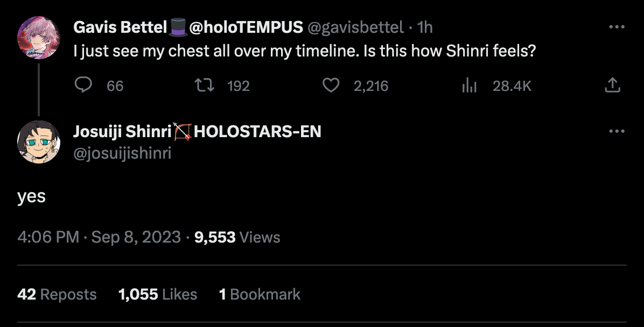Screen dimensions: 644x327
Task: Visit the @gavisbettel handle
Action: pos(355,27)
